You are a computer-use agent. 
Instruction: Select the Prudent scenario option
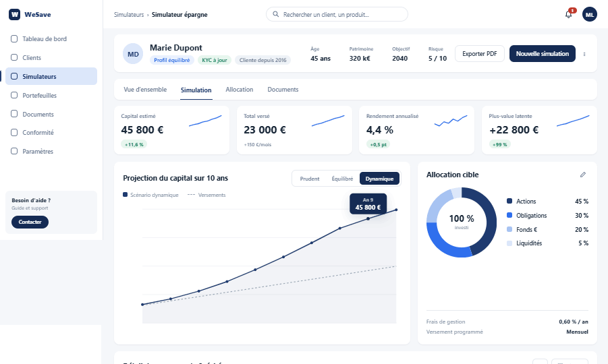[310, 179]
